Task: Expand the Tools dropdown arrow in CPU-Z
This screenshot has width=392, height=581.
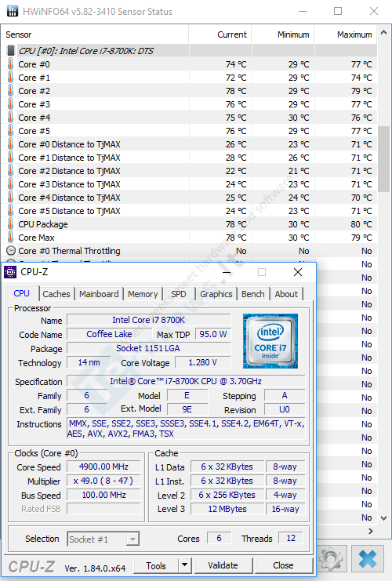Action: point(184,565)
